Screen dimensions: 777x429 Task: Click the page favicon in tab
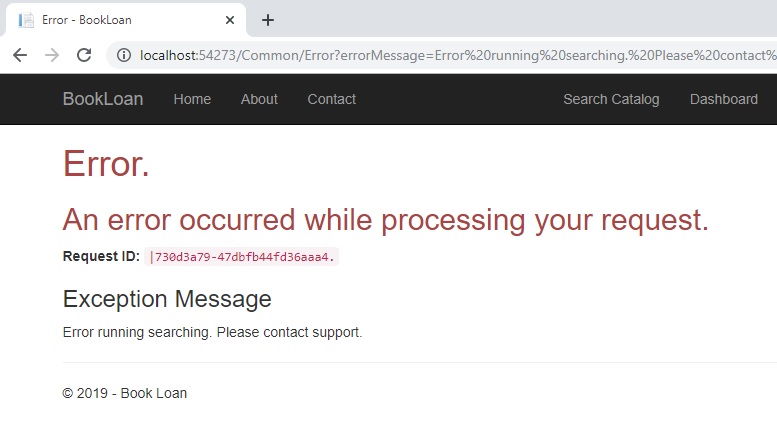coord(26,20)
